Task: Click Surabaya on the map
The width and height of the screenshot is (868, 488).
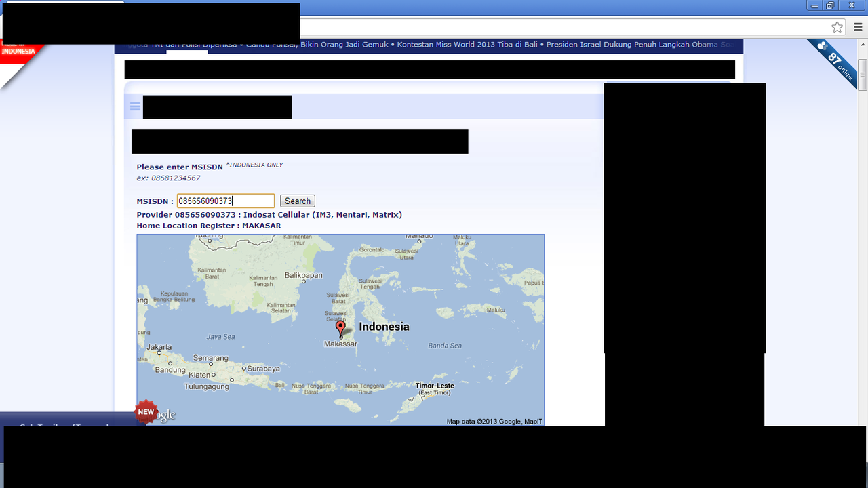Action: pyautogui.click(x=263, y=369)
